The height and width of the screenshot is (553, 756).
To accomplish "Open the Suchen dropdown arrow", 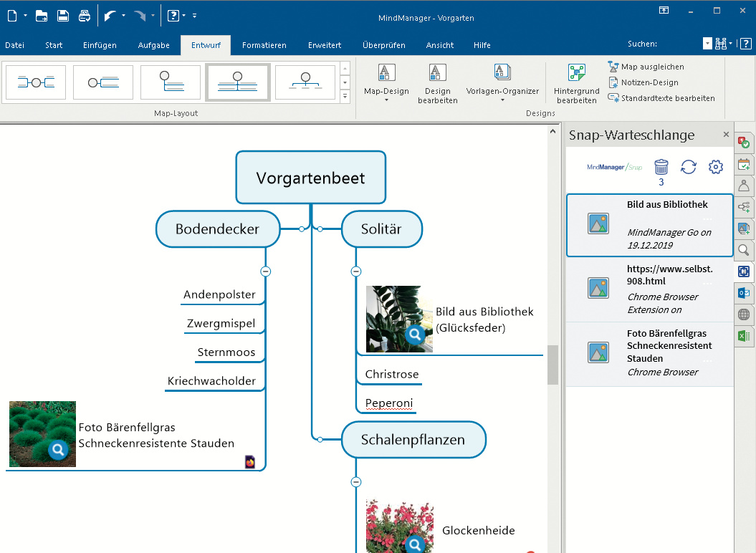I will pyautogui.click(x=707, y=44).
